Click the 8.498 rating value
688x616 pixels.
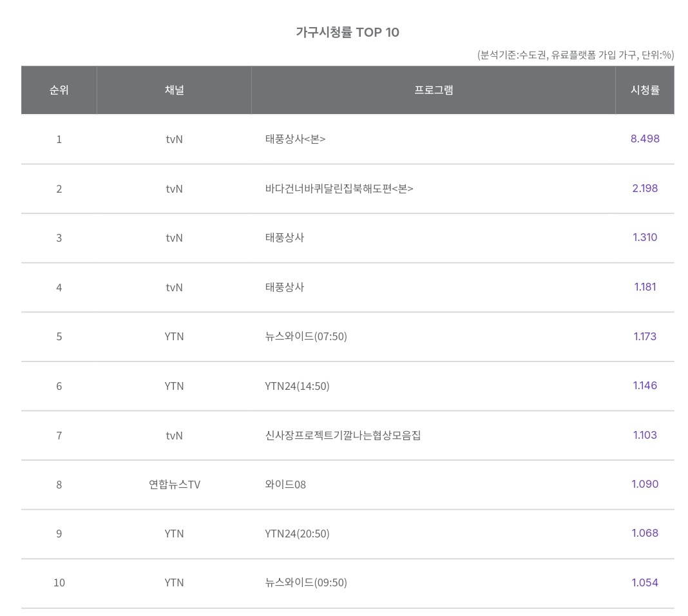click(644, 139)
